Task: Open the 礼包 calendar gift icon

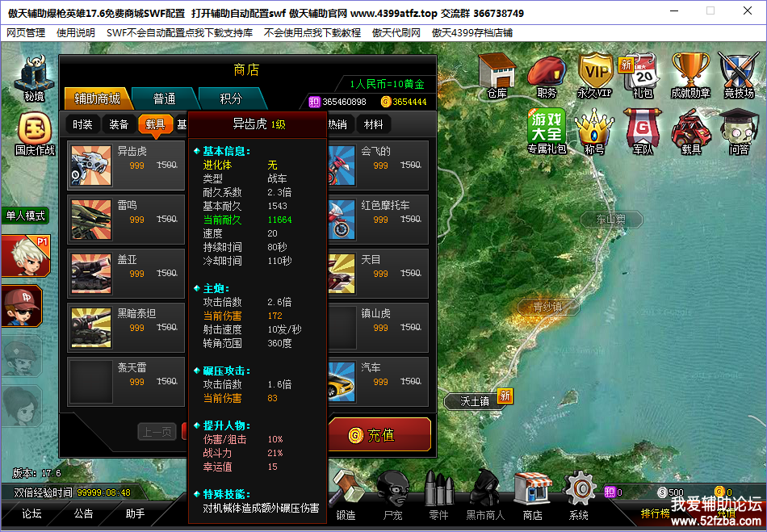Action: click(641, 77)
